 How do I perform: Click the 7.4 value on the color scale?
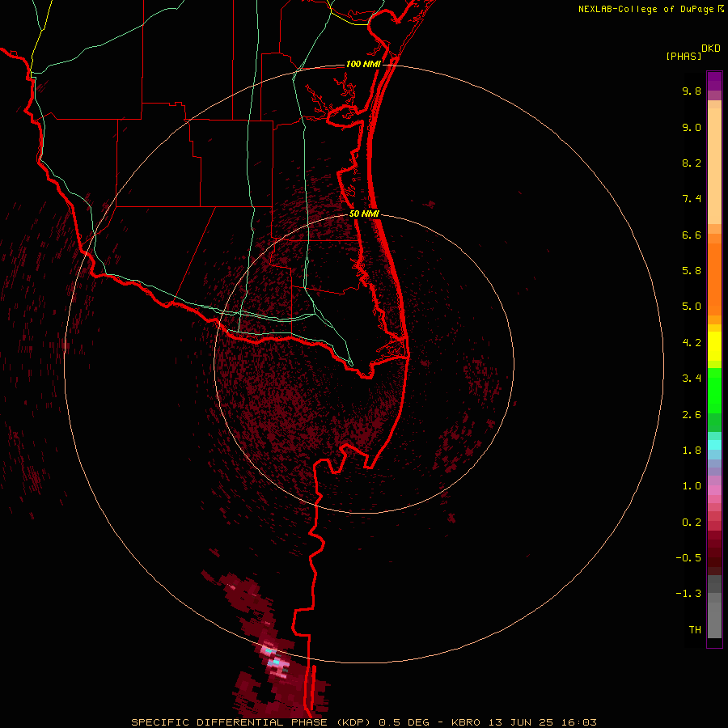click(x=692, y=199)
